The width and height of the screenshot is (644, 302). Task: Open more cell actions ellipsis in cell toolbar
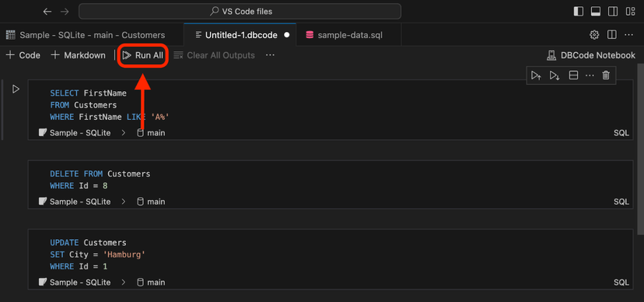click(x=590, y=75)
